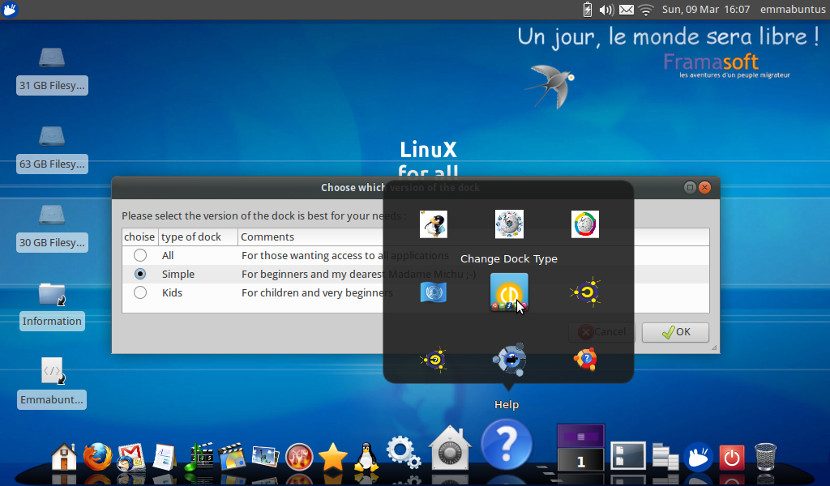Click the Comments column header
The width and height of the screenshot is (830, 486).
coord(268,237)
